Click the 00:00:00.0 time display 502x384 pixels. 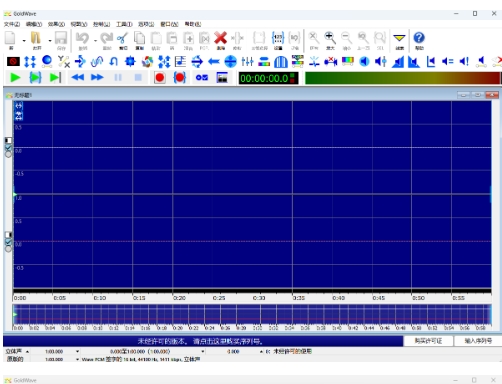point(268,78)
